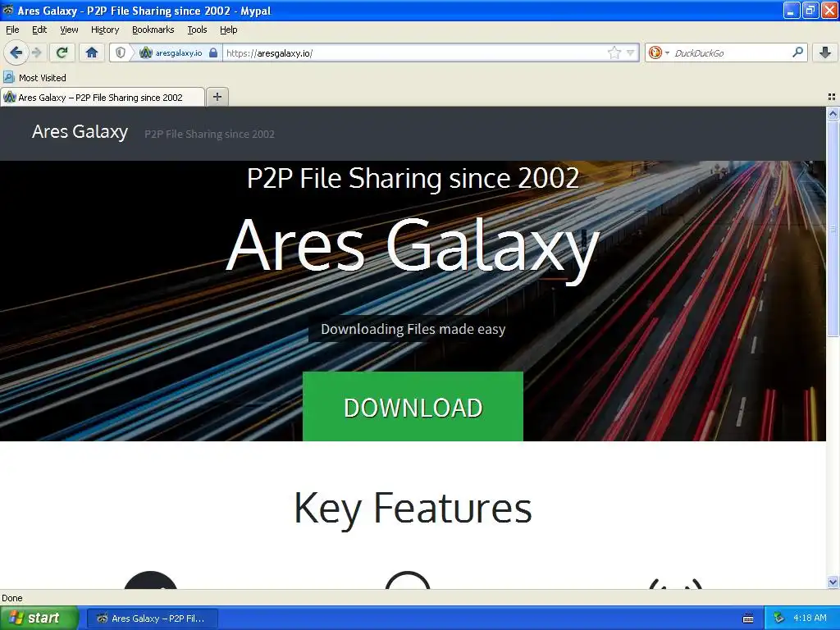Click the safely remove hardware tray icon
This screenshot has width=840, height=630.
click(778, 619)
